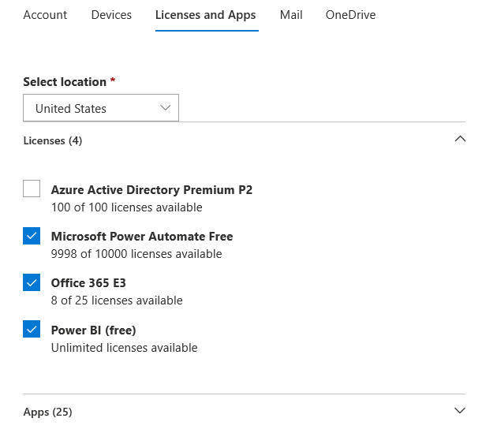Uncheck Microsoft Power Automate Free license
Image resolution: width=497 pixels, height=448 pixels.
coord(32,236)
